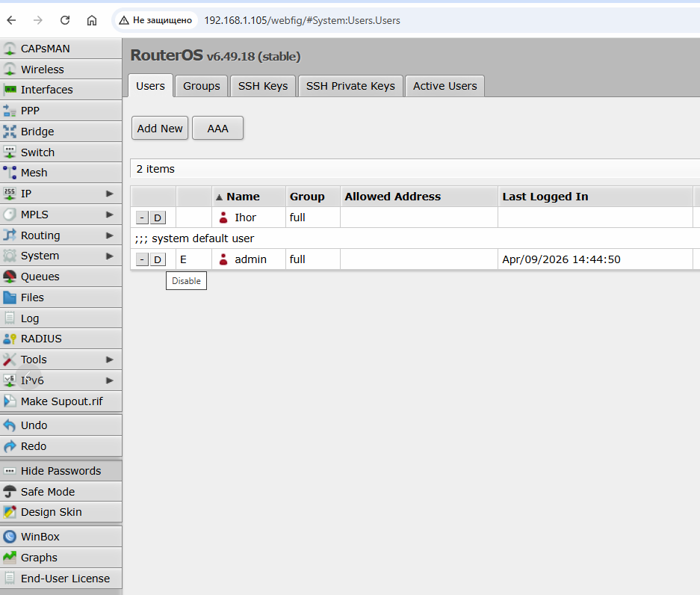Click the Undo arrow icon
The height and width of the screenshot is (595, 700).
click(x=10, y=425)
